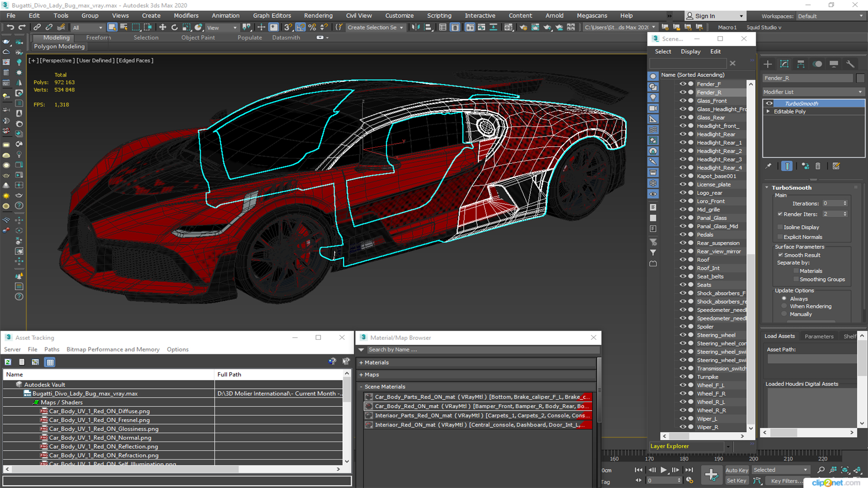Switch to the Freeform ribbon tab

click(99, 38)
